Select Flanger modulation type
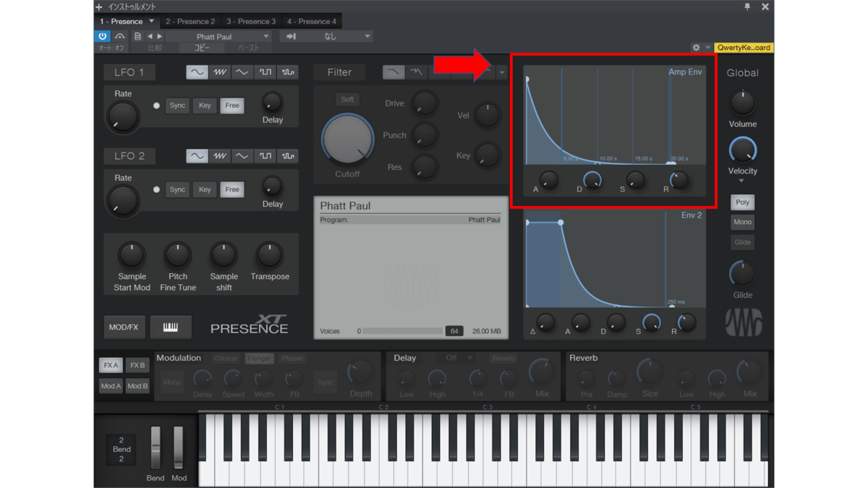868x488 pixels. pos(259,359)
